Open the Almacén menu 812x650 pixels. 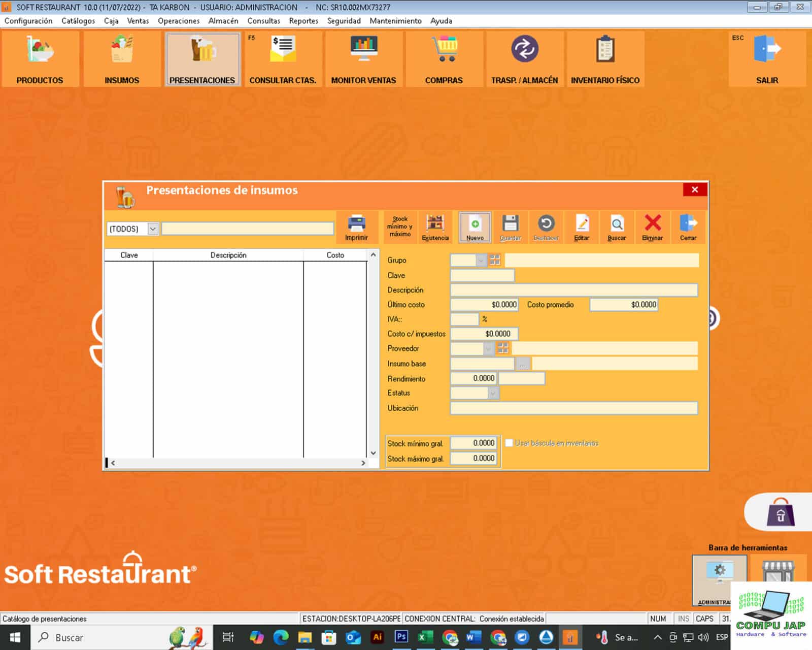coord(223,21)
